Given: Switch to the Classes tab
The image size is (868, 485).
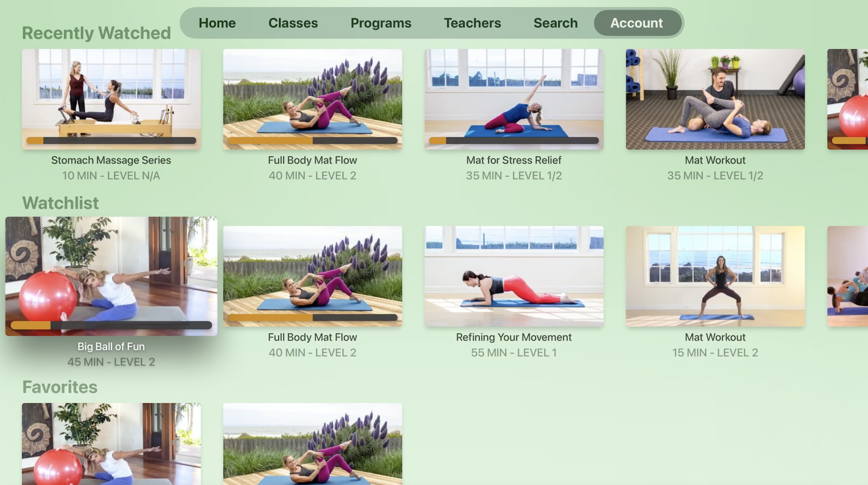Looking at the screenshot, I should (x=293, y=23).
